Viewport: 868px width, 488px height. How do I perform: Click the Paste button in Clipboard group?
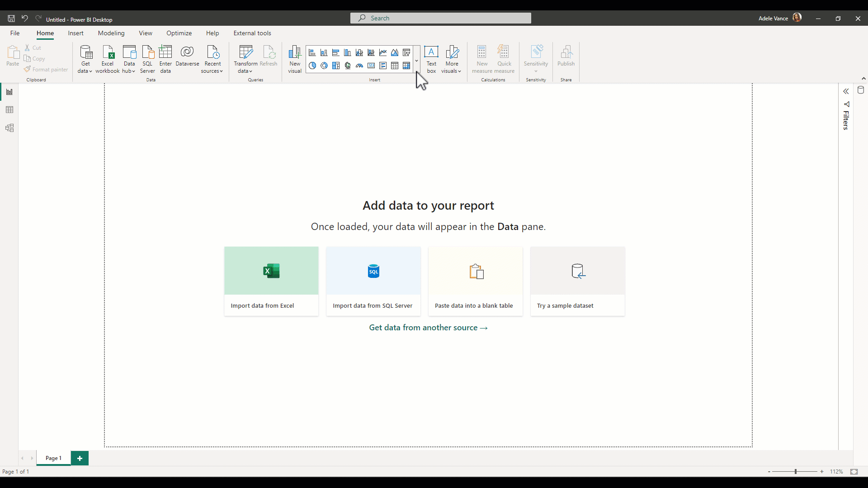tap(13, 56)
